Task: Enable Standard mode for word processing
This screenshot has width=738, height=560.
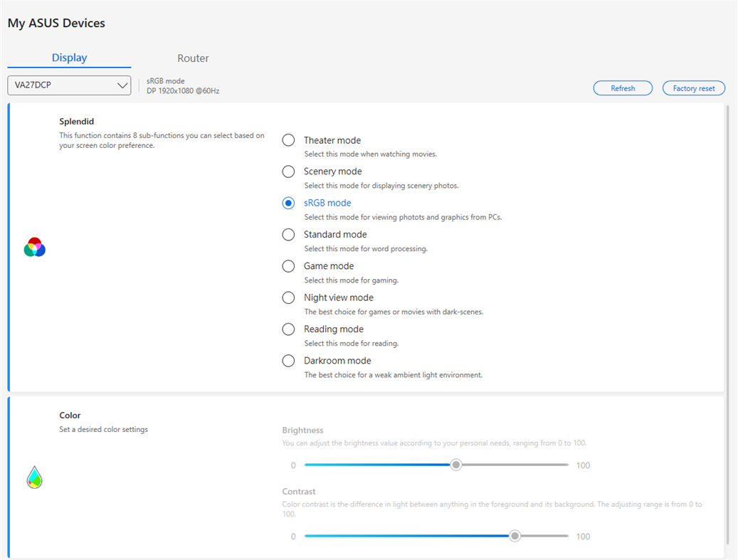Action: click(x=288, y=234)
